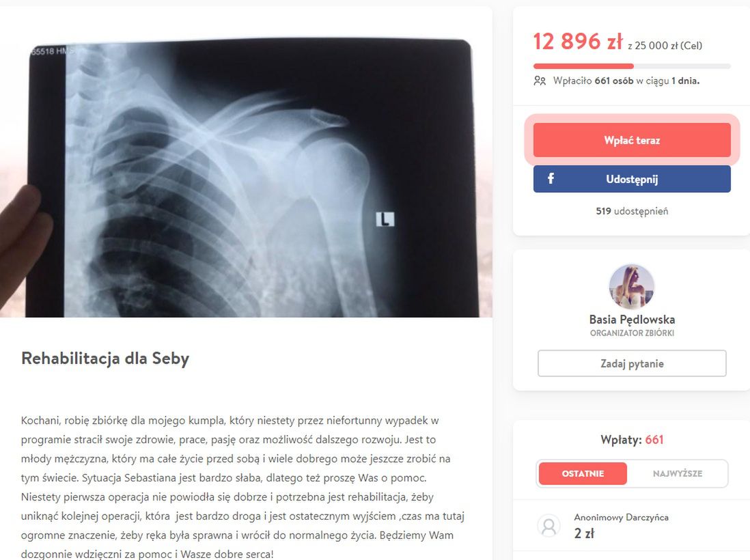Click the 519 udostępnień share count
This screenshot has width=750, height=560.
coord(632,211)
